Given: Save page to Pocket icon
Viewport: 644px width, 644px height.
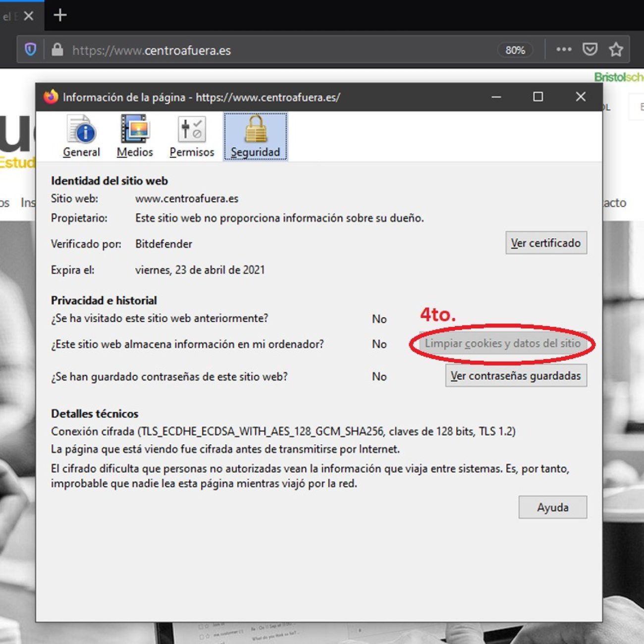Looking at the screenshot, I should click(590, 50).
